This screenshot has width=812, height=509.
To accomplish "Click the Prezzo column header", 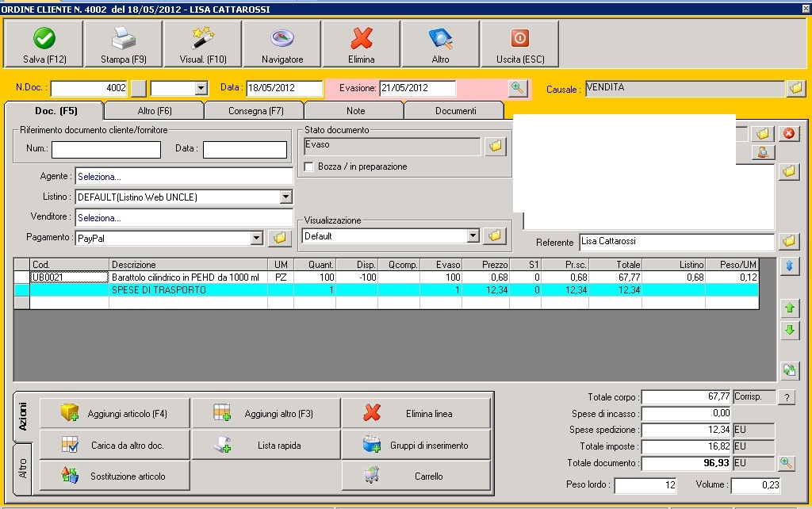I will (x=485, y=264).
